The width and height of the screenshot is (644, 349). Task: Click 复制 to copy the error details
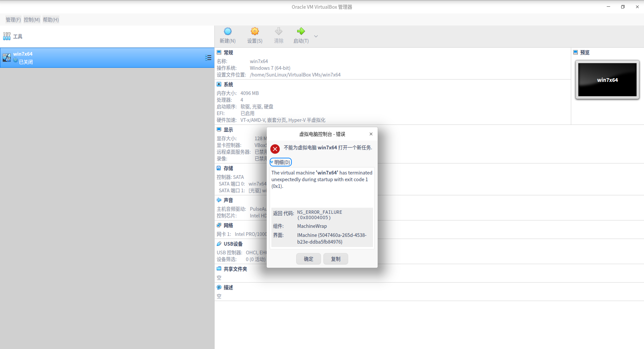(x=336, y=259)
